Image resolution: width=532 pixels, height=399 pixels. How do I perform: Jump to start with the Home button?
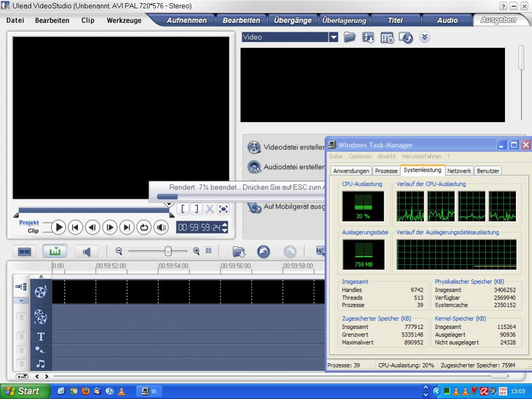click(x=75, y=227)
